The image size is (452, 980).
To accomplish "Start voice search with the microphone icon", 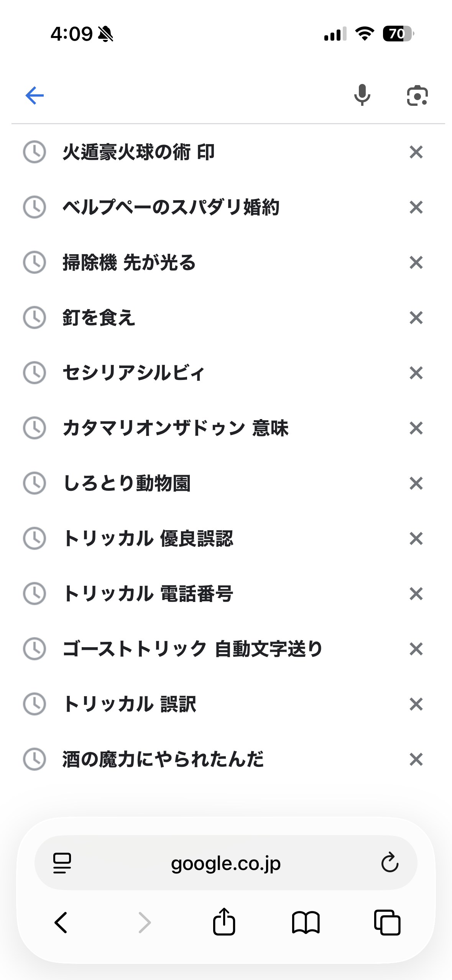I will pos(362,95).
